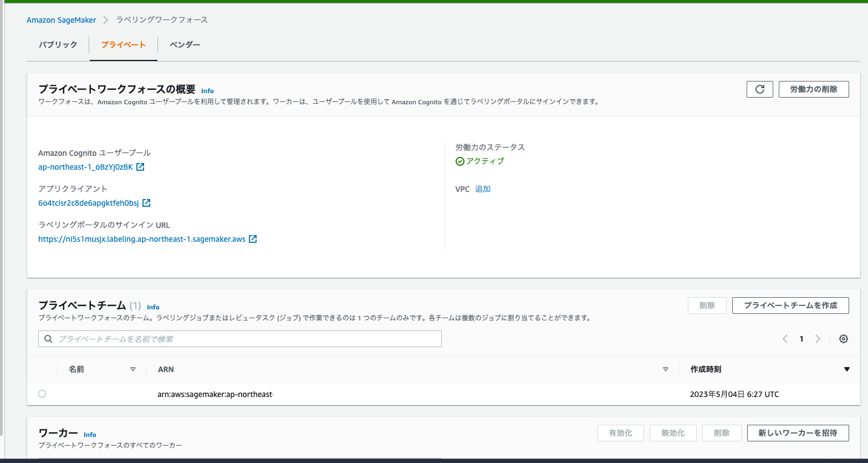Click the green active status check icon
868x463 pixels.
459,161
